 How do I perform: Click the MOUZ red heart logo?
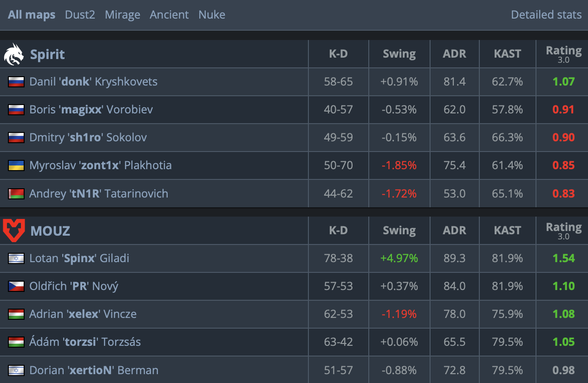point(14,231)
